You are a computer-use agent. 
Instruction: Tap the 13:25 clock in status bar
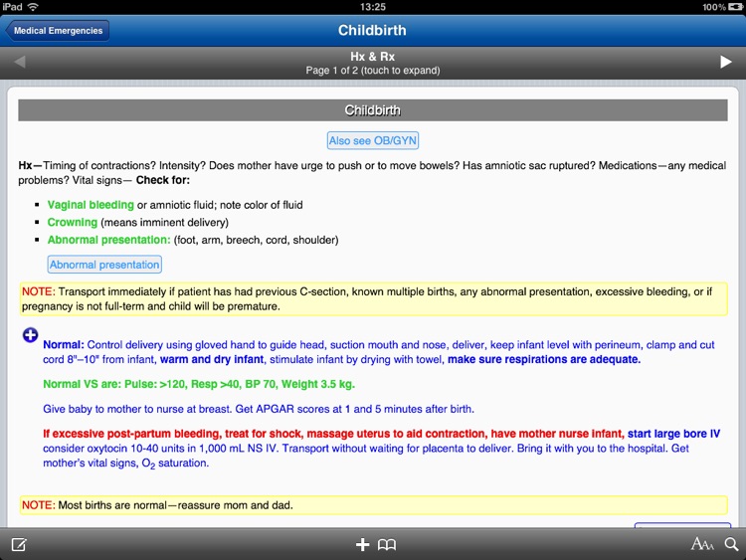(373, 7)
